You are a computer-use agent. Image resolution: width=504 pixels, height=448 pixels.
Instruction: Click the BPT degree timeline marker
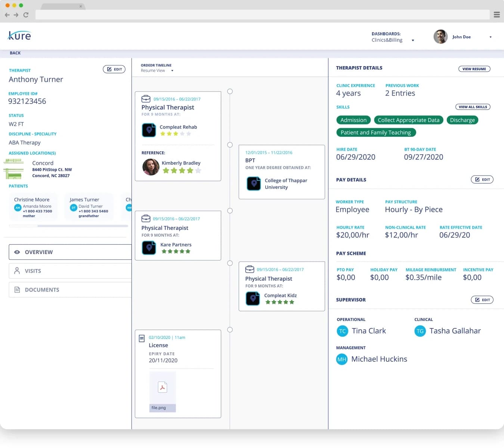coord(230,145)
